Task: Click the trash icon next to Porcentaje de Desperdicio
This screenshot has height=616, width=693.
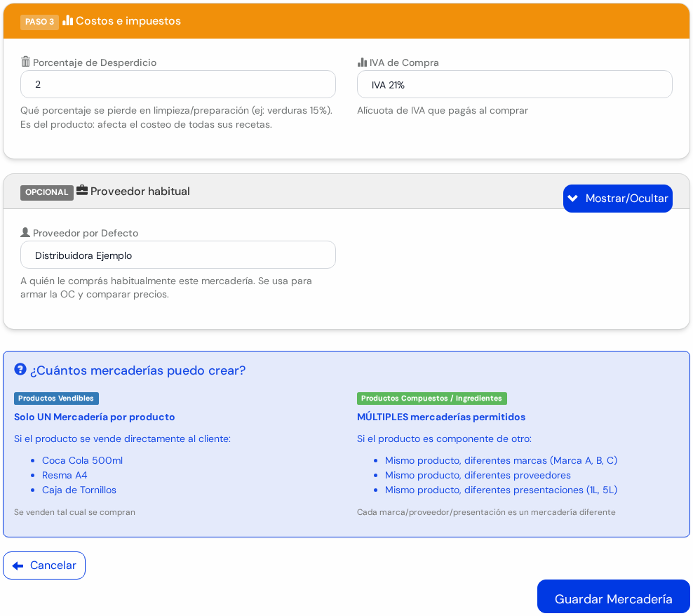Action: point(26,62)
